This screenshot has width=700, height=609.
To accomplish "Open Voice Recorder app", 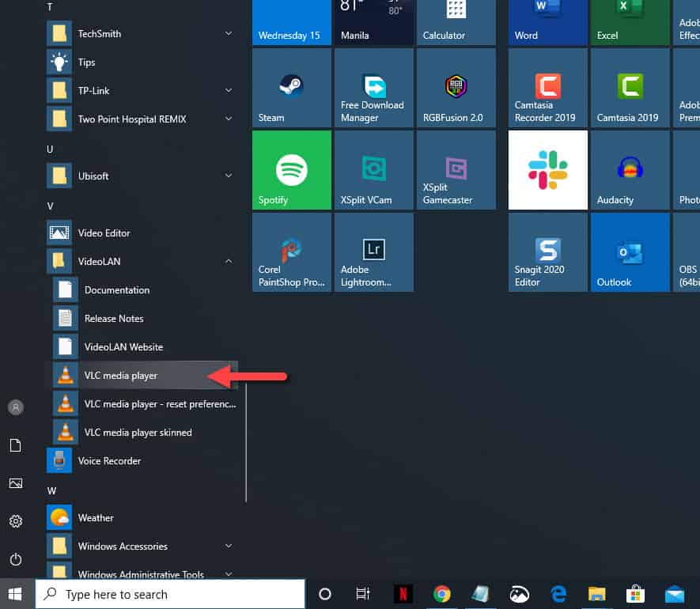I will [141, 461].
